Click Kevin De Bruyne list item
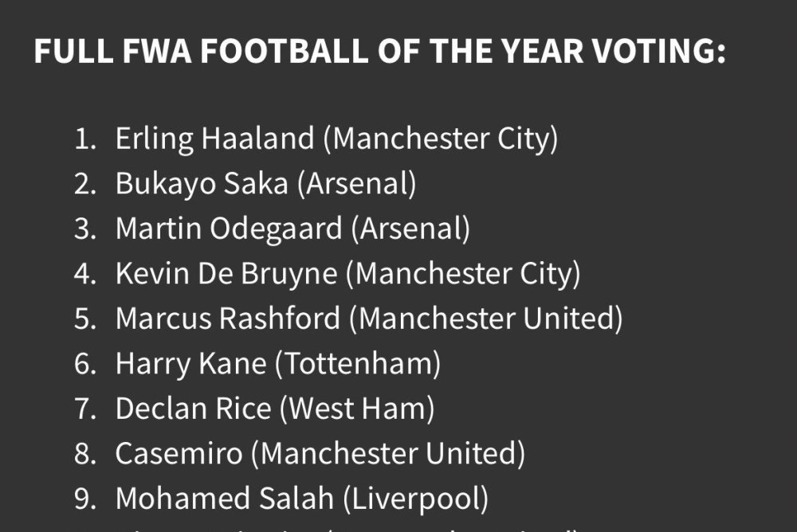This screenshot has height=532, width=797. (x=347, y=274)
